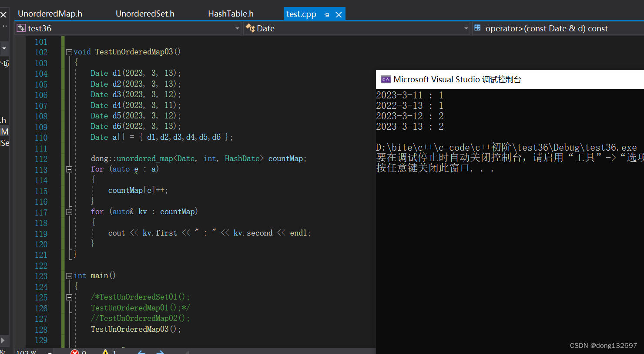The image size is (644, 354).
Task: Select the test.cpp tab
Action: [301, 14]
